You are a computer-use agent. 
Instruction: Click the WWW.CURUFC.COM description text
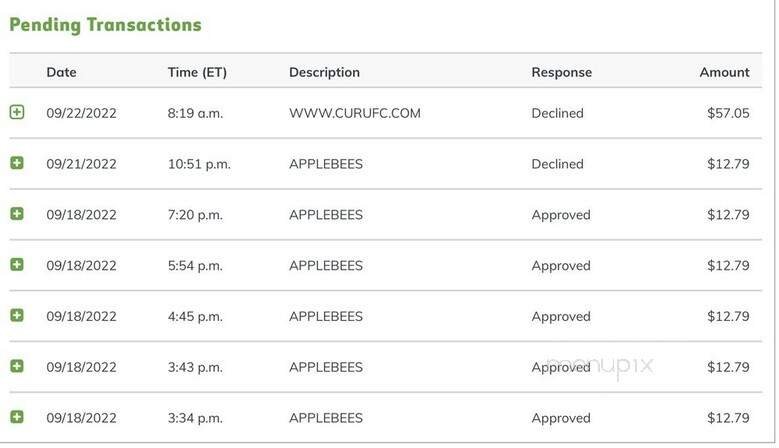click(354, 113)
